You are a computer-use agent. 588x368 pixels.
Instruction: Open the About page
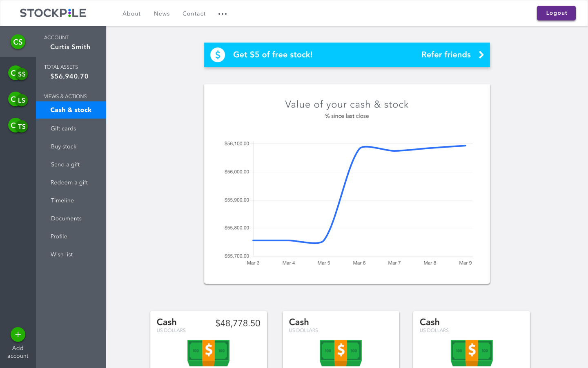pos(131,14)
